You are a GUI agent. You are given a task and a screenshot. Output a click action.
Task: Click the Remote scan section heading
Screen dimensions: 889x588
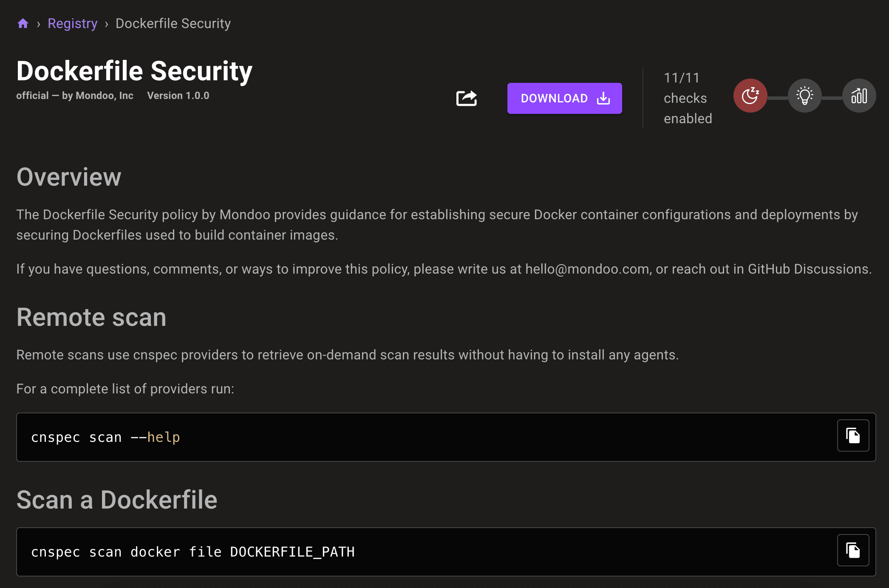pos(91,317)
